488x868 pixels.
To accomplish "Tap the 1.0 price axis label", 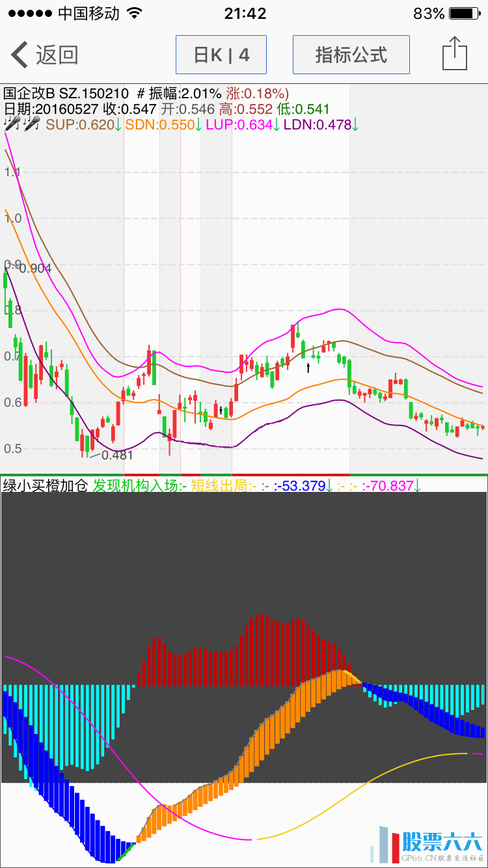I will coord(12,218).
